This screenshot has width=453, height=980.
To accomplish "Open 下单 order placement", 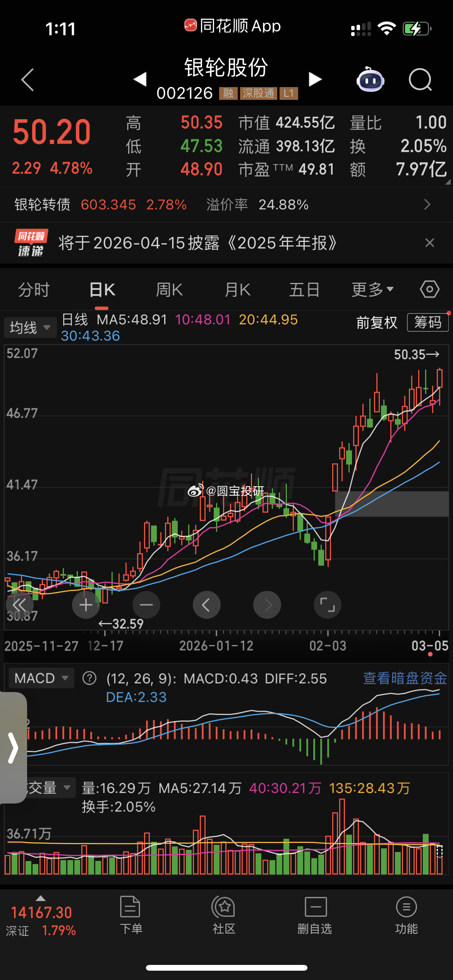I will coord(130,916).
